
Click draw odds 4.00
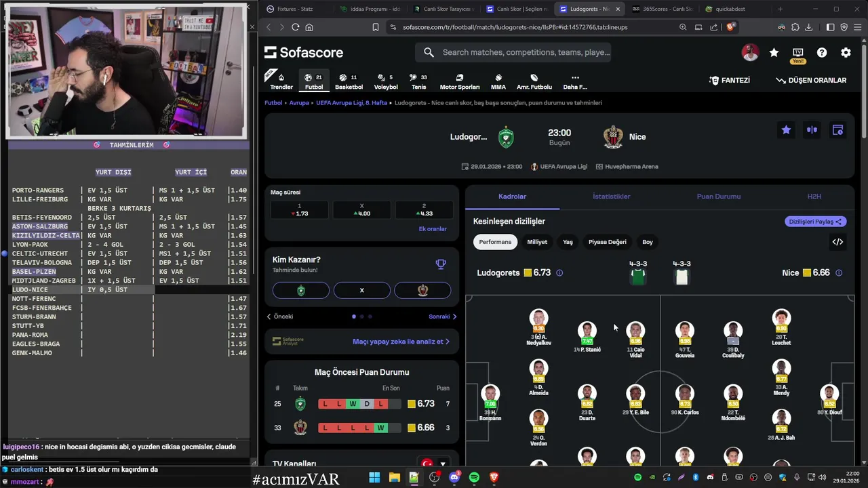tap(361, 210)
